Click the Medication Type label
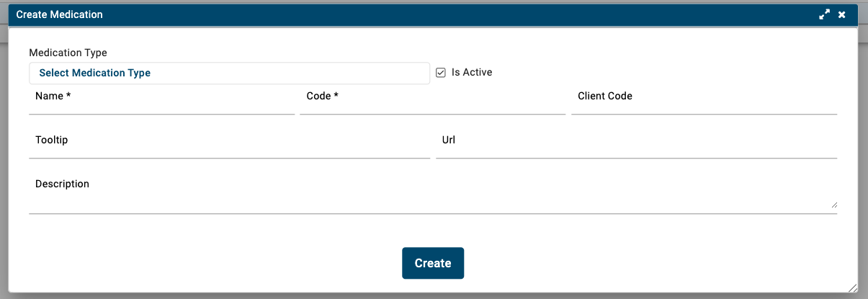Viewport: 868px width, 299px height. 68,53
